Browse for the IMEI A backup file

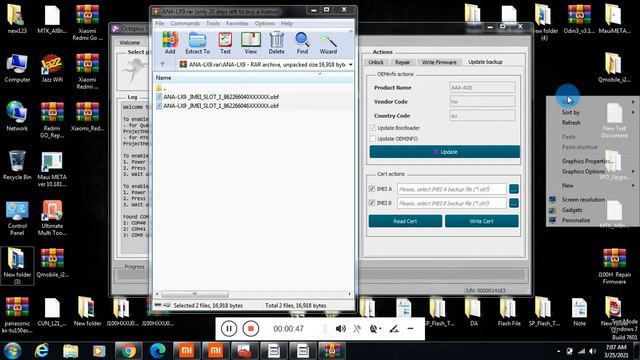[x=513, y=189]
